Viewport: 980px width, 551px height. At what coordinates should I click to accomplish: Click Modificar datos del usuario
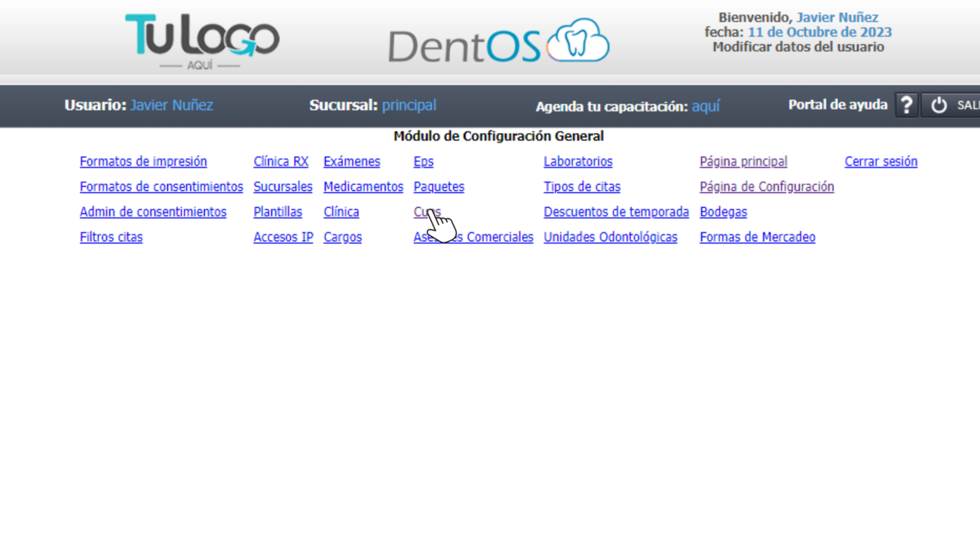tap(799, 47)
